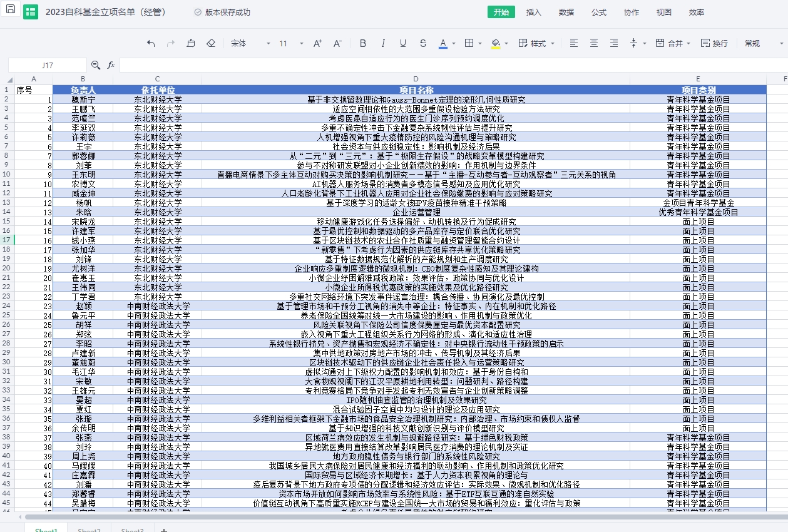Image resolution: width=788 pixels, height=532 pixels.
Task: Toggle strikethrough formatting
Action: pyautogui.click(x=423, y=43)
